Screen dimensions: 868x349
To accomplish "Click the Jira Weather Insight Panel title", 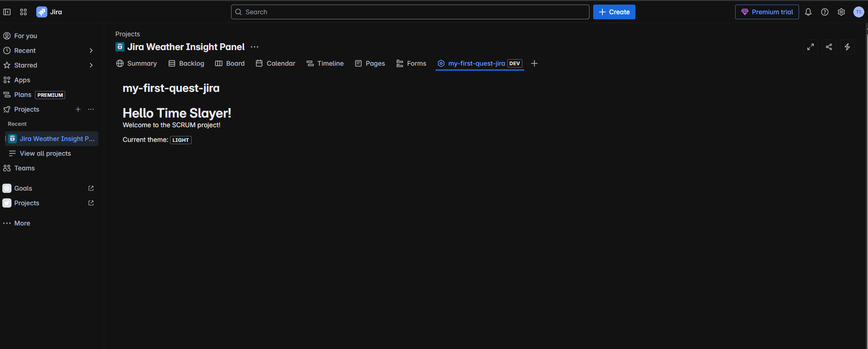I will 186,47.
